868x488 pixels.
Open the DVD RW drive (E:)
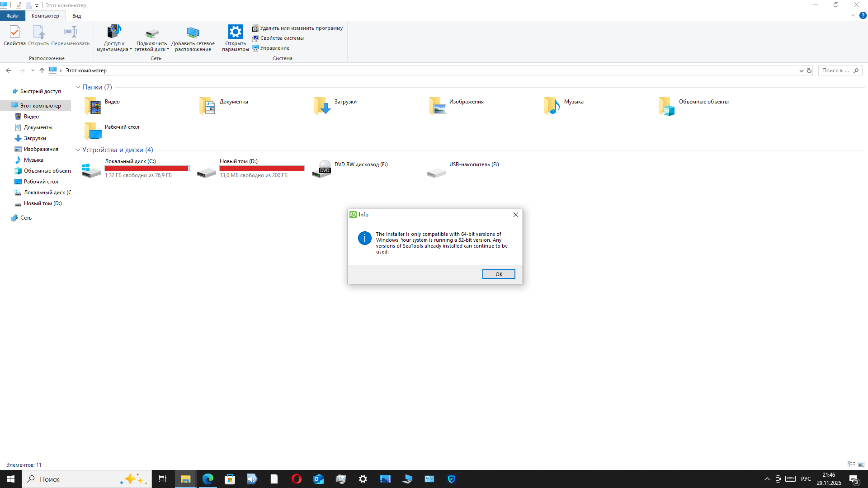(321, 169)
